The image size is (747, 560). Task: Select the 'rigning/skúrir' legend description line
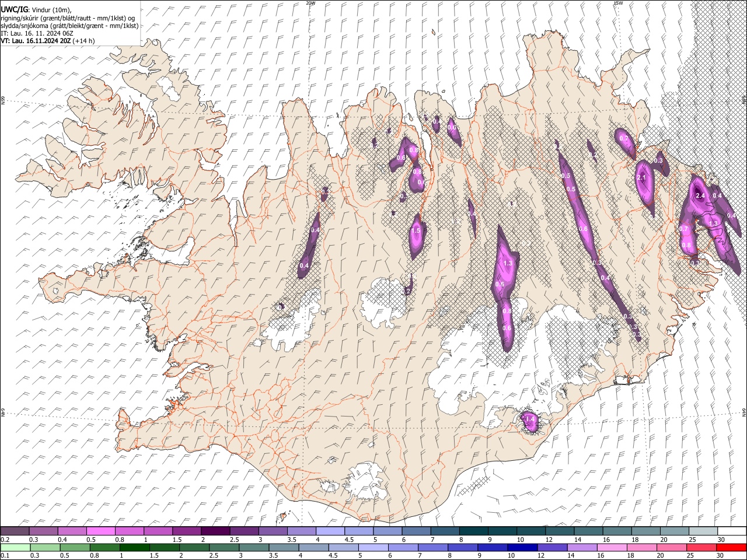68,18
